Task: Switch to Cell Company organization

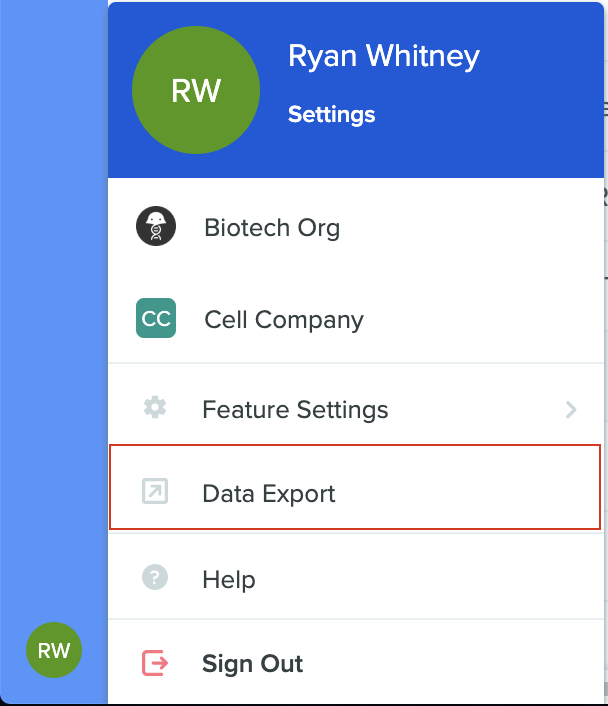Action: pyautogui.click(x=356, y=319)
